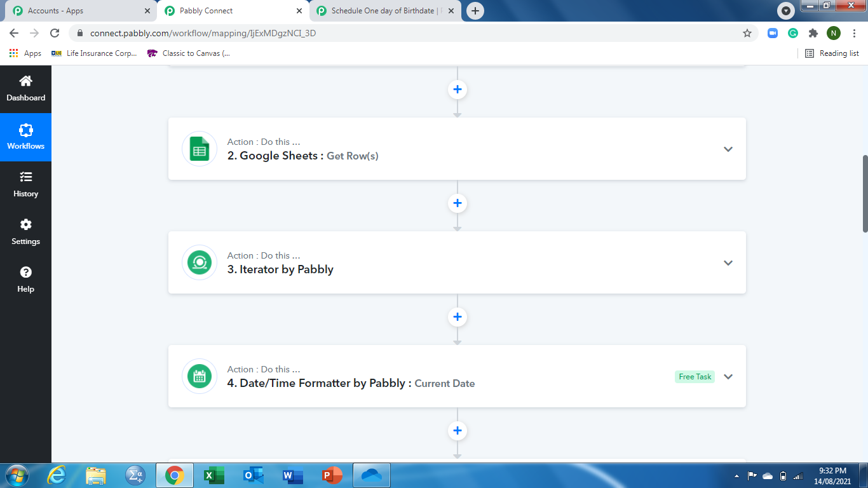Screen dimensions: 868x488
Task: Open the tab search dropdown in the title bar
Action: click(x=787, y=11)
